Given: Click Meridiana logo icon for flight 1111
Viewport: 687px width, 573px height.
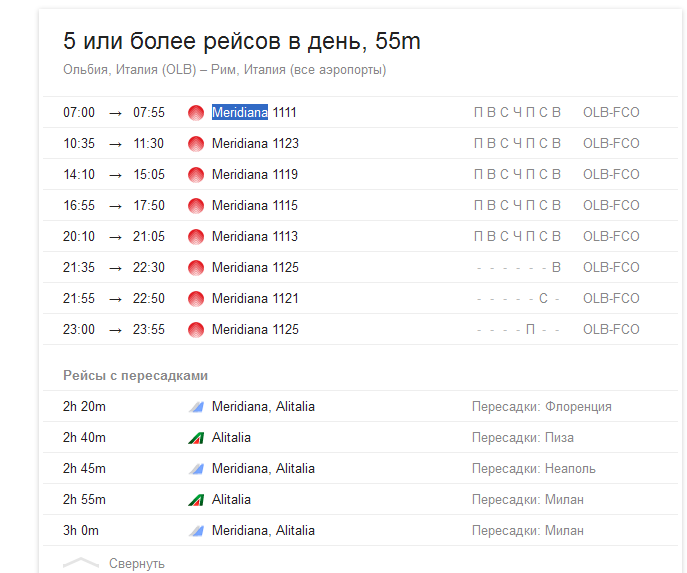Looking at the screenshot, I should [x=196, y=113].
